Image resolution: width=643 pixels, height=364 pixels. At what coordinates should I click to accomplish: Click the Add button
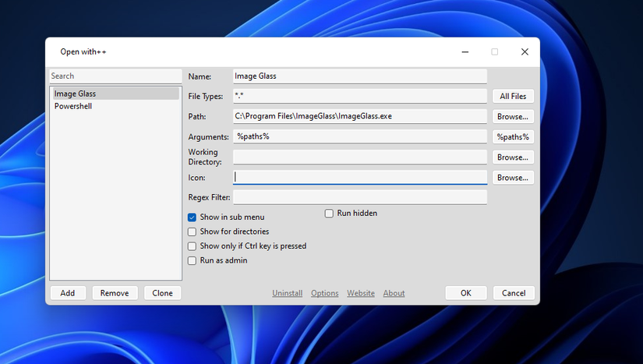(x=68, y=293)
